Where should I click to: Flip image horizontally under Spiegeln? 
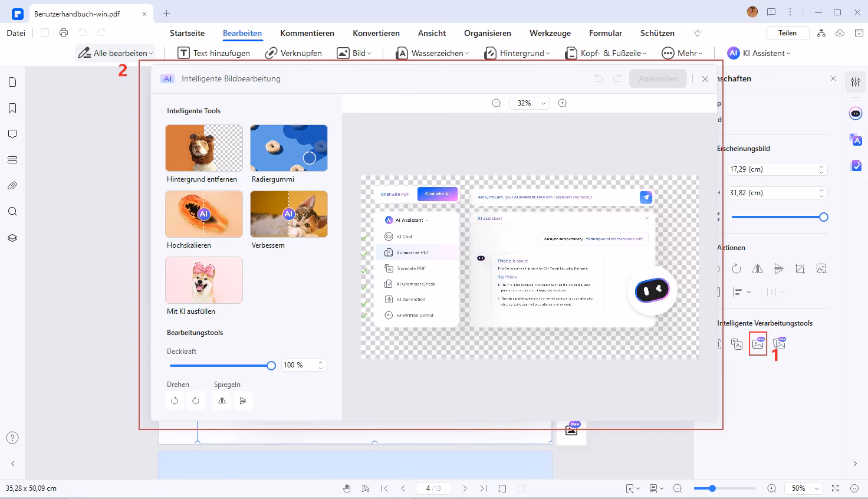(222, 401)
